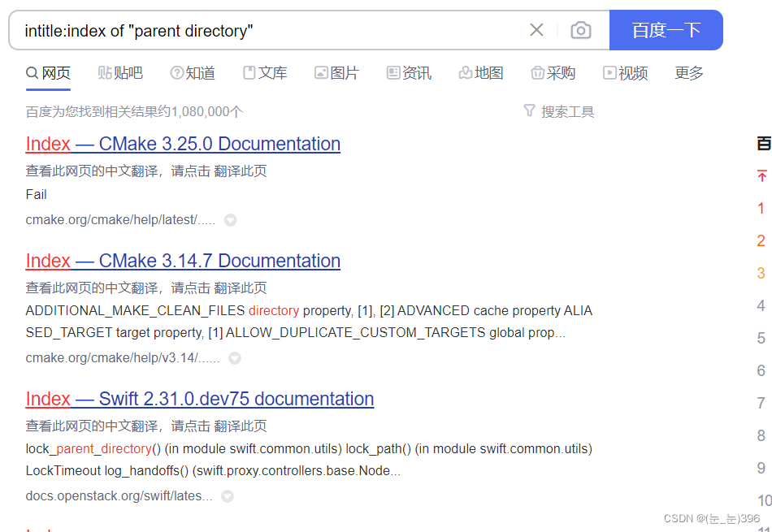Open the CMake 3.25.0 Documentation result
The image size is (772, 532).
183,144
